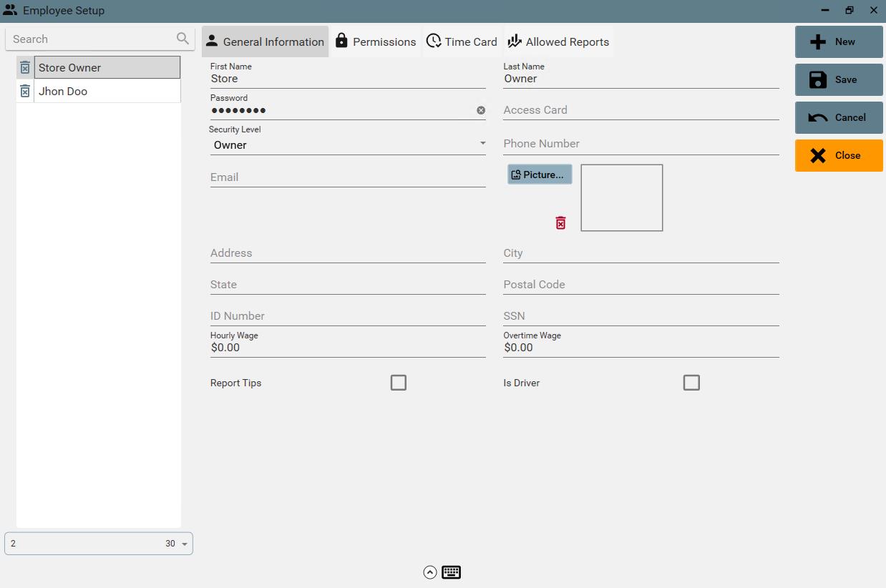Remove employee picture with red trash icon
The width and height of the screenshot is (886, 588).
[x=560, y=223]
